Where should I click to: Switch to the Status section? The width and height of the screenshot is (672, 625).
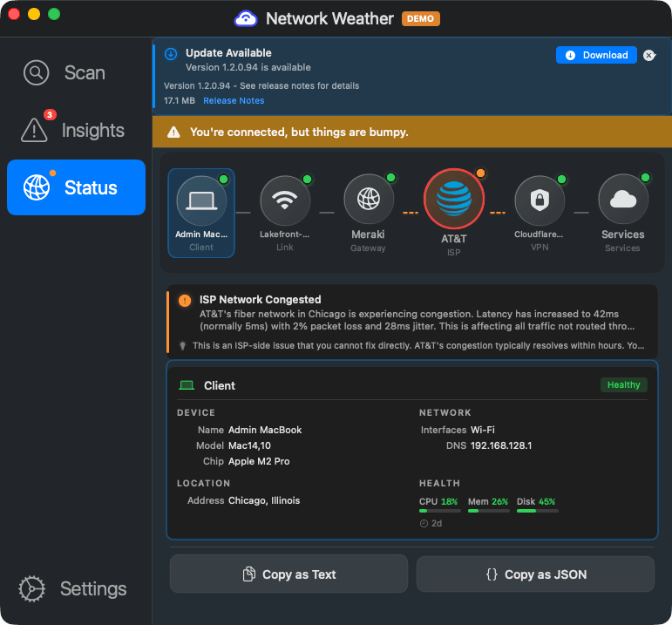click(76, 187)
